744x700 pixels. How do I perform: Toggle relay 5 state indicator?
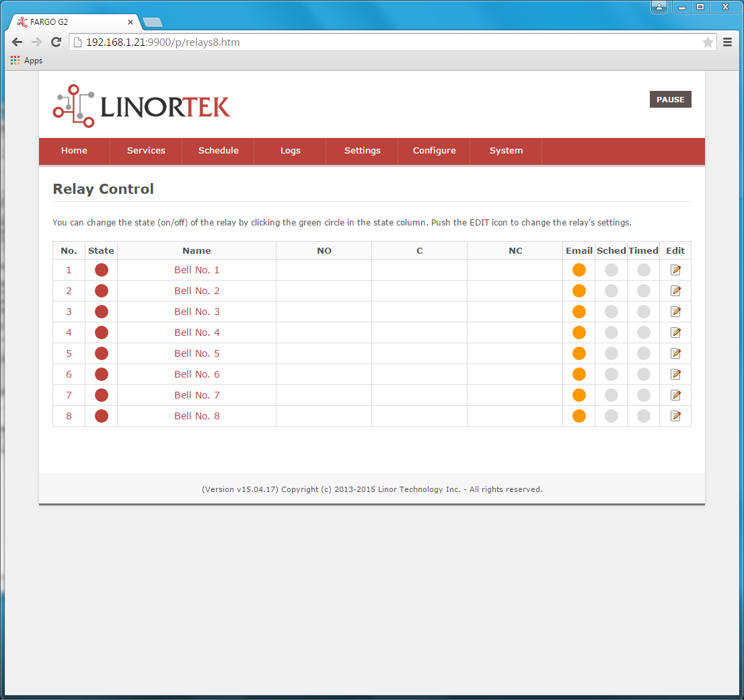pyautogui.click(x=102, y=353)
